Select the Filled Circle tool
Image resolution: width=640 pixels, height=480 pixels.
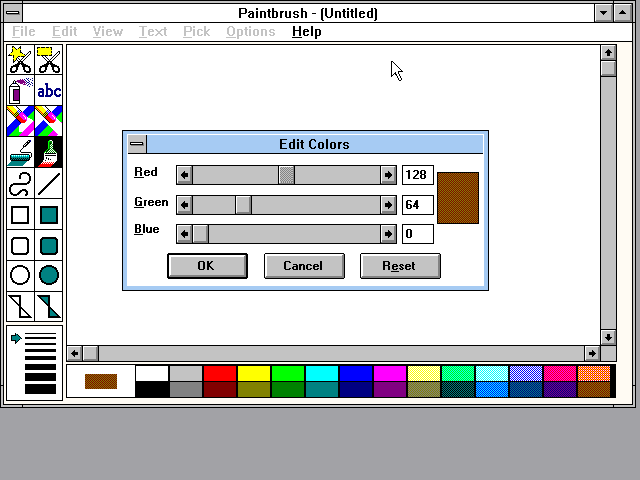(x=49, y=275)
